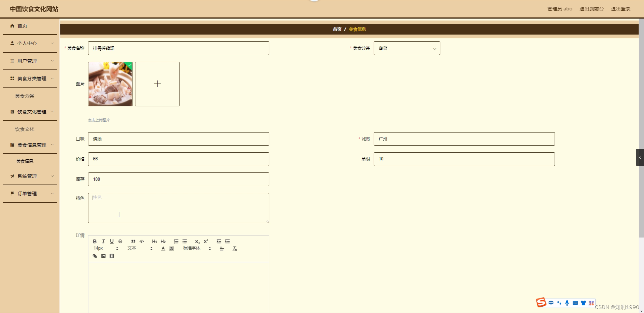
Task: Insert an image using the editor image icon
Action: (103, 256)
